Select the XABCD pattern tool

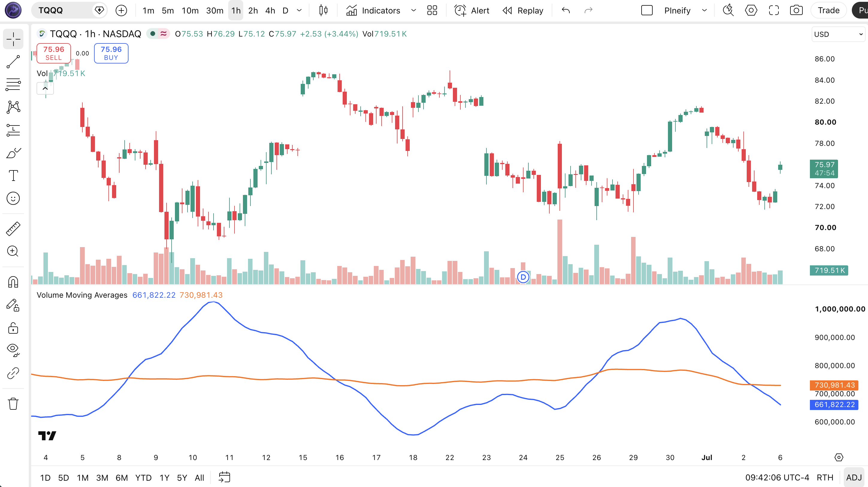point(13,107)
